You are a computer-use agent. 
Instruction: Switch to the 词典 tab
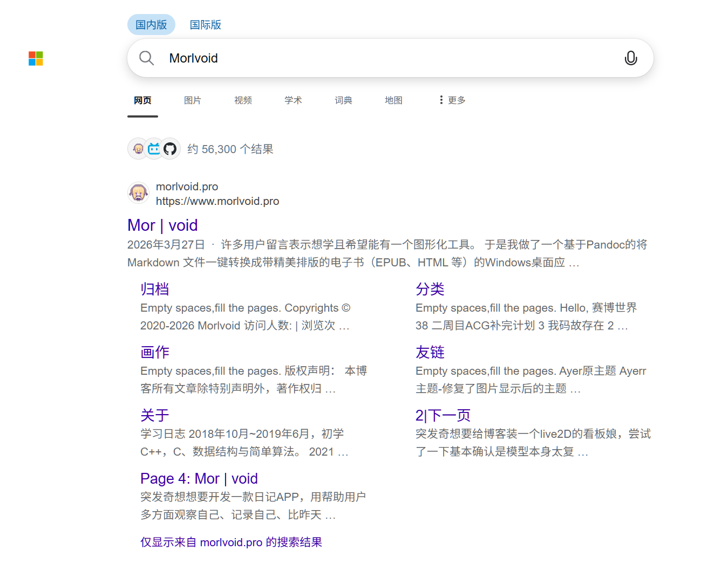[343, 100]
